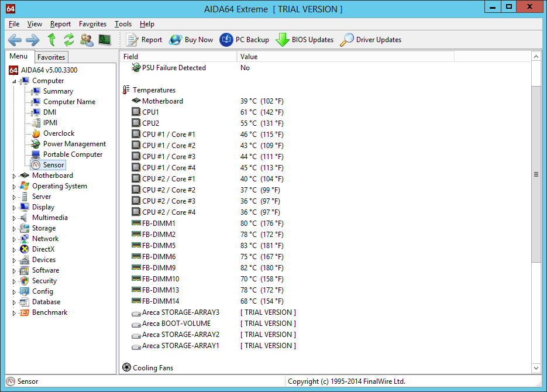Viewport: 547px width, 392px height.
Task: Click the BIOS Updates label
Action: 312,40
